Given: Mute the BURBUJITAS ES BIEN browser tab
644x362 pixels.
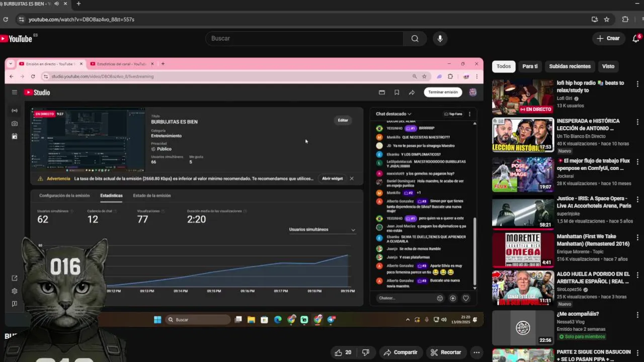Looking at the screenshot, I should tap(56, 4).
